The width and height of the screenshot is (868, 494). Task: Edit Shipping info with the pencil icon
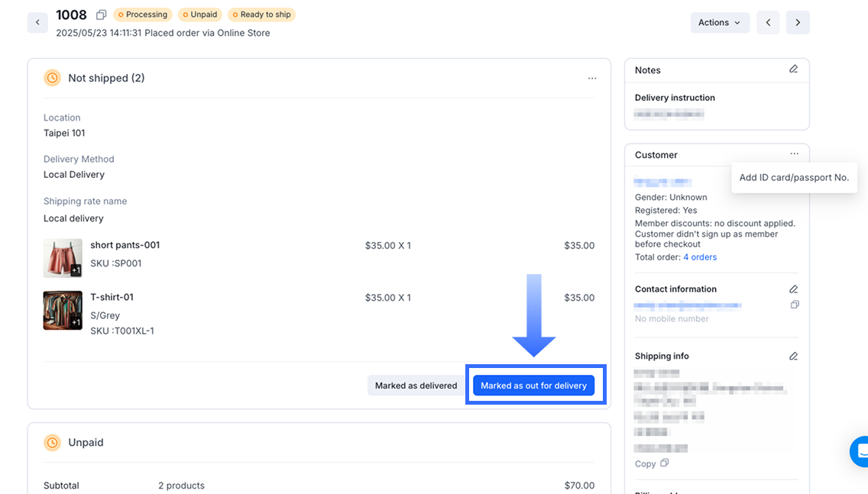click(794, 357)
